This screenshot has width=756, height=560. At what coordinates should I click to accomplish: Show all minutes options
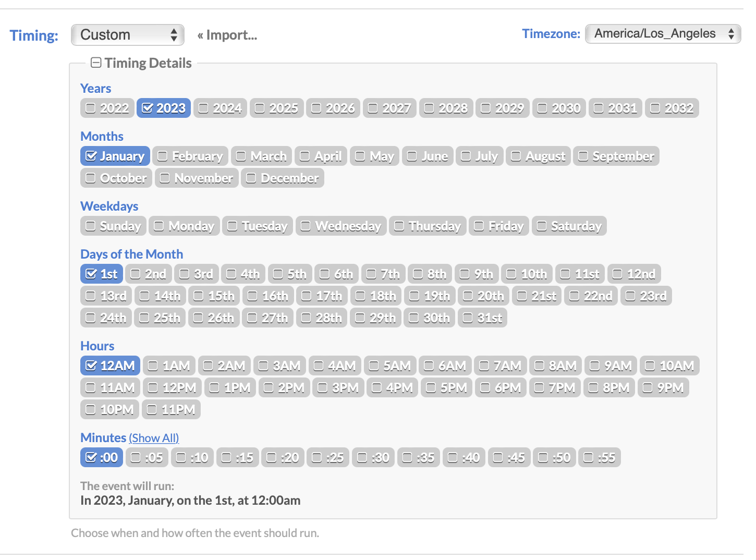154,438
